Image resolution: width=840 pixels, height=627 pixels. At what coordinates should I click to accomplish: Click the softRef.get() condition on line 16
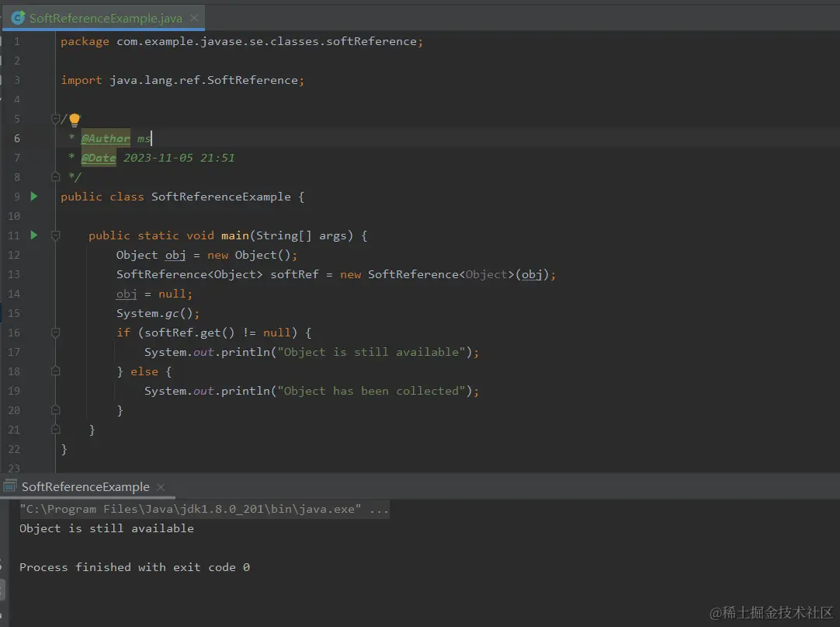[189, 333]
